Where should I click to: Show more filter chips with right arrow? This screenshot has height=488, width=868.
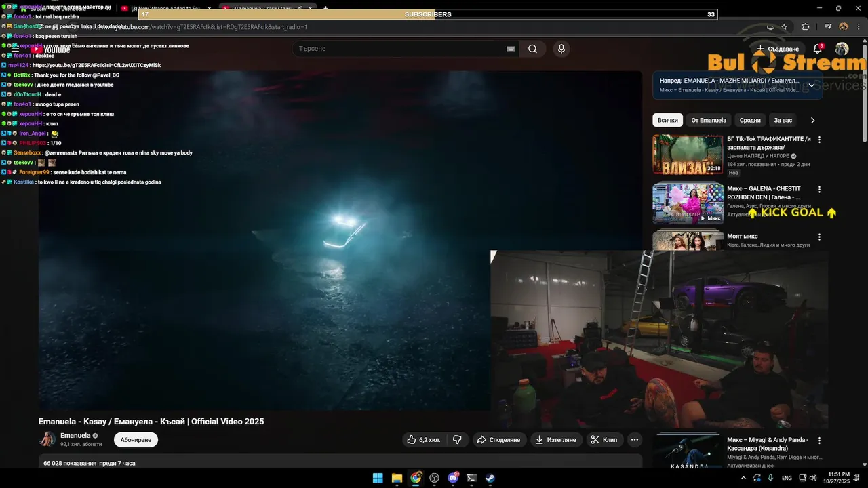point(812,120)
